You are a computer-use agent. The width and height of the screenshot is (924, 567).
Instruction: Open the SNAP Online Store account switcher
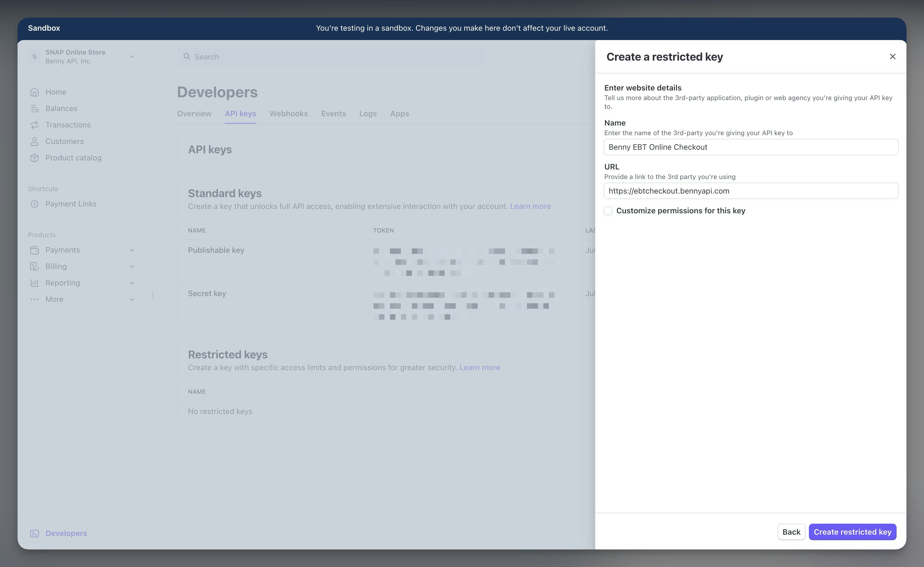click(82, 57)
